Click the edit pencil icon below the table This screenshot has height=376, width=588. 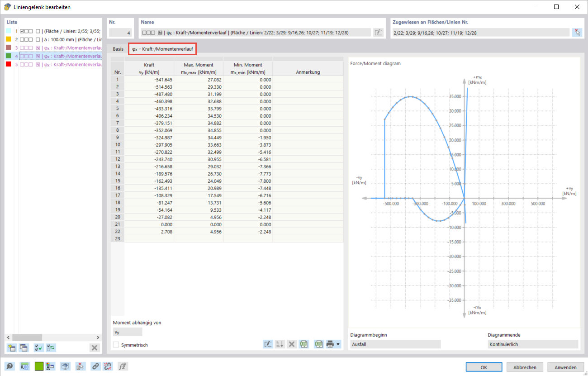(x=268, y=344)
